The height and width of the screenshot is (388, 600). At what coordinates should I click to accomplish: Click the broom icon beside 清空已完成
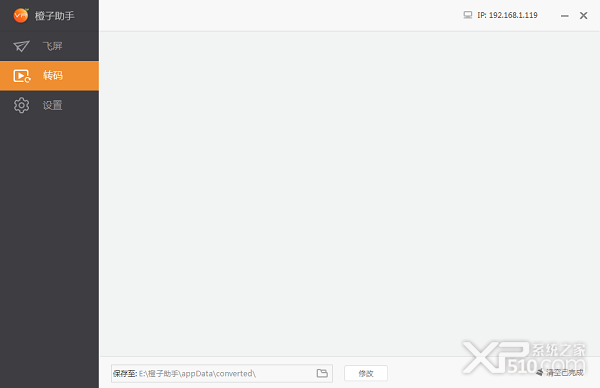(540, 372)
